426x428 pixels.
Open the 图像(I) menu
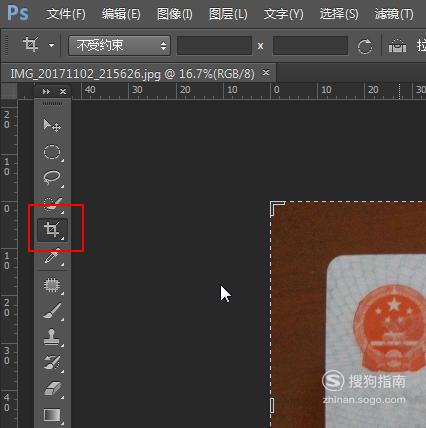point(175,14)
